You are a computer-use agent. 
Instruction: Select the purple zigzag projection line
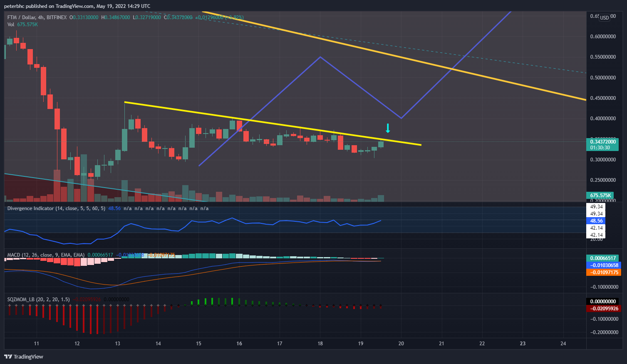click(x=361, y=88)
